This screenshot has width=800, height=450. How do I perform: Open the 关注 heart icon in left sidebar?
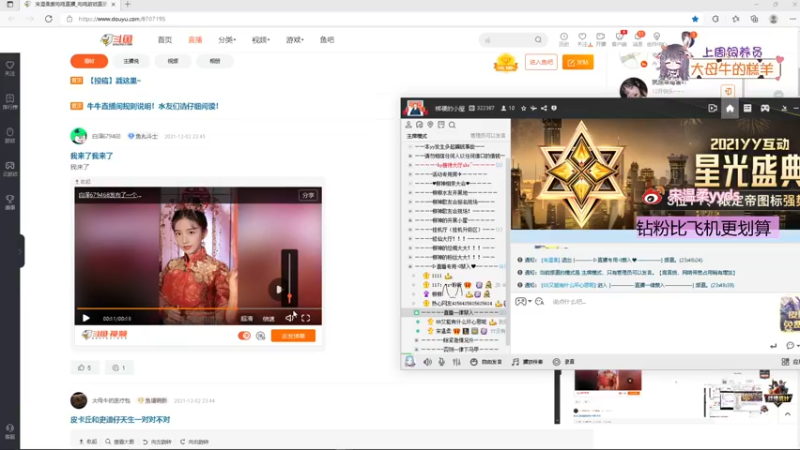click(x=10, y=68)
